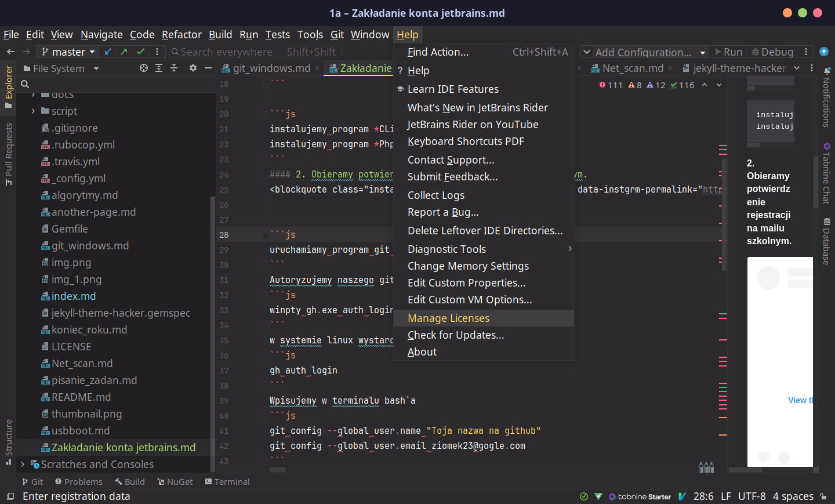Open the master branch dropdown

click(x=68, y=52)
